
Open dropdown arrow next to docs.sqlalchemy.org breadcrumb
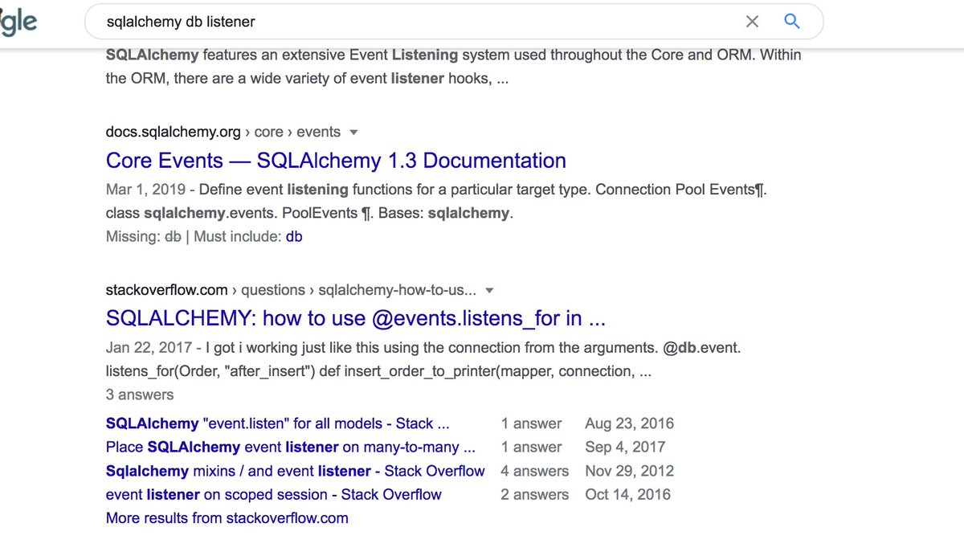click(x=353, y=133)
